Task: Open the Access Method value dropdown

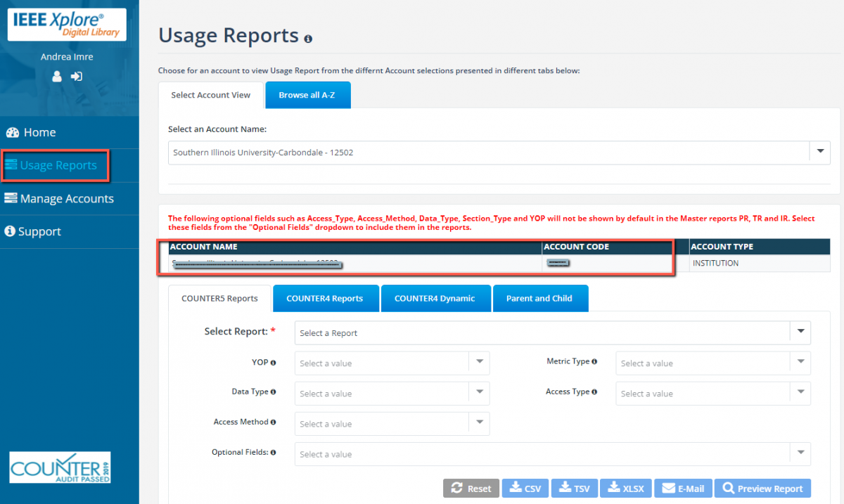Action: [x=392, y=424]
